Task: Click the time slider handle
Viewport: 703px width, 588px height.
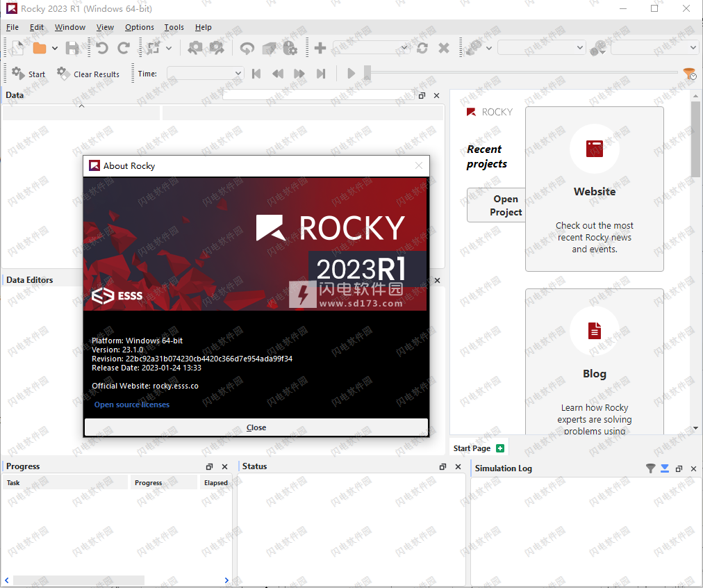Action: coord(367,73)
